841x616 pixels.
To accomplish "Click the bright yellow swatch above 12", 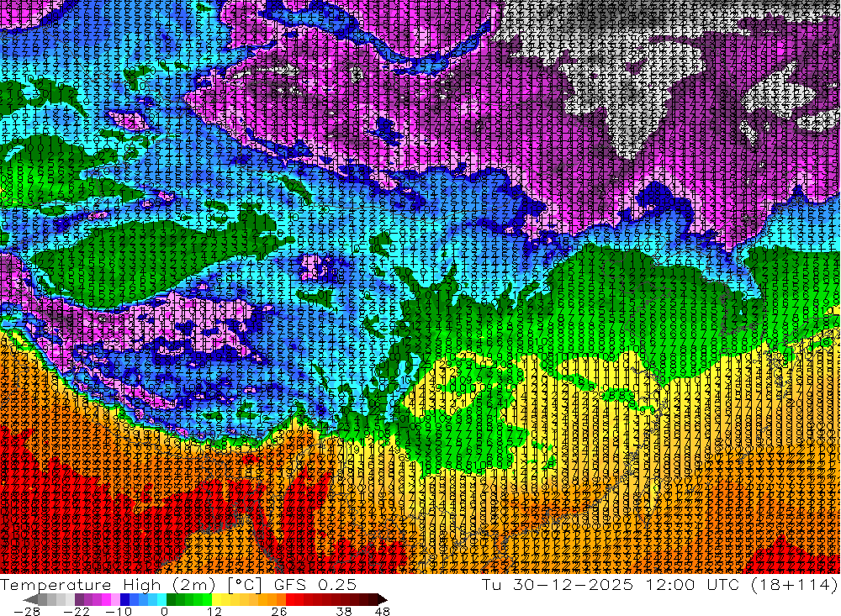I will [217, 599].
